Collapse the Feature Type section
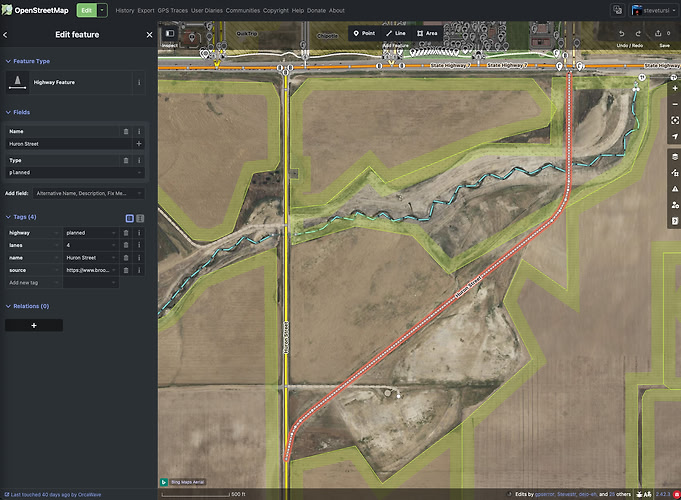681x500 pixels. 28,61
